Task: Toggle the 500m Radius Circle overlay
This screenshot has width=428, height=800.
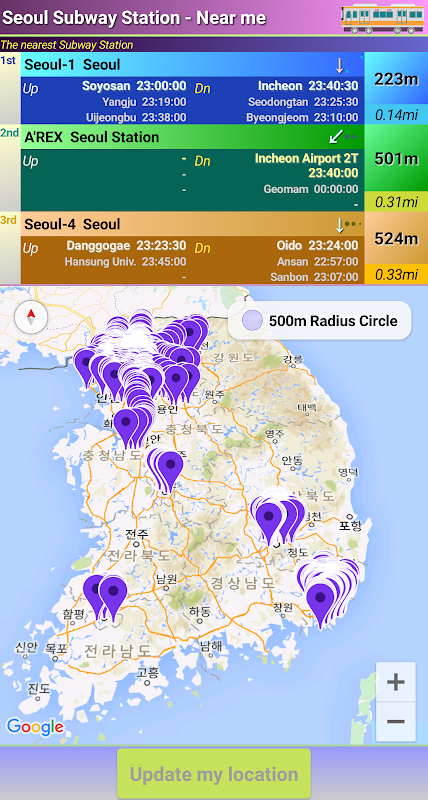Action: 319,321
